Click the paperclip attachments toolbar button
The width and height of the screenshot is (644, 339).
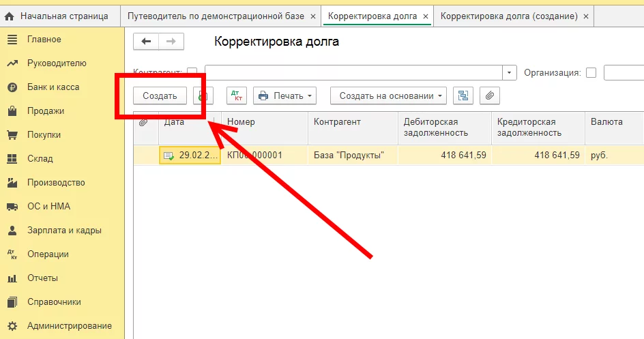[489, 95]
